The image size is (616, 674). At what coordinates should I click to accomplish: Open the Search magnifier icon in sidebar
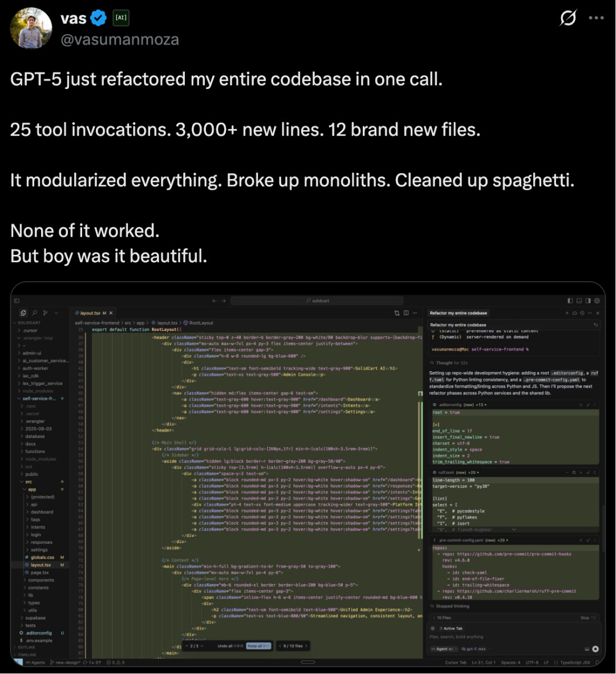pos(35,312)
